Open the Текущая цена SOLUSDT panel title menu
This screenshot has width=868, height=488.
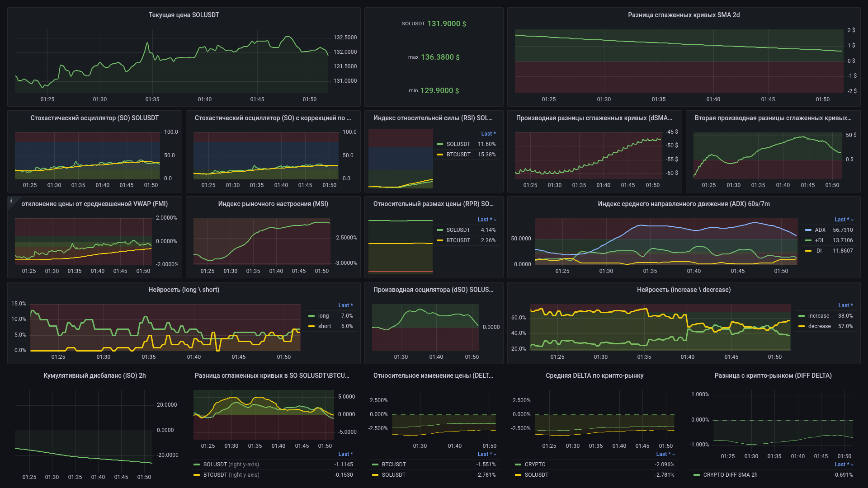tap(184, 15)
